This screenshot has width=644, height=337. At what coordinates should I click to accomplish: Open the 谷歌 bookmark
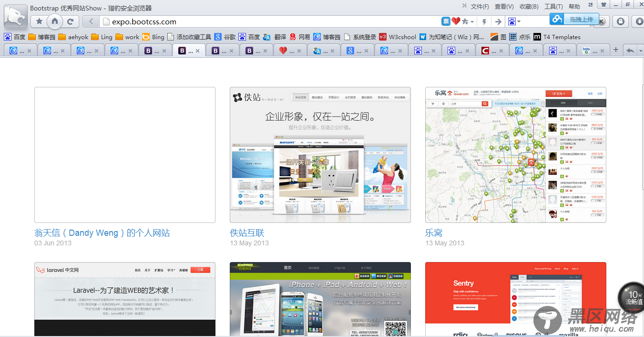(225, 37)
